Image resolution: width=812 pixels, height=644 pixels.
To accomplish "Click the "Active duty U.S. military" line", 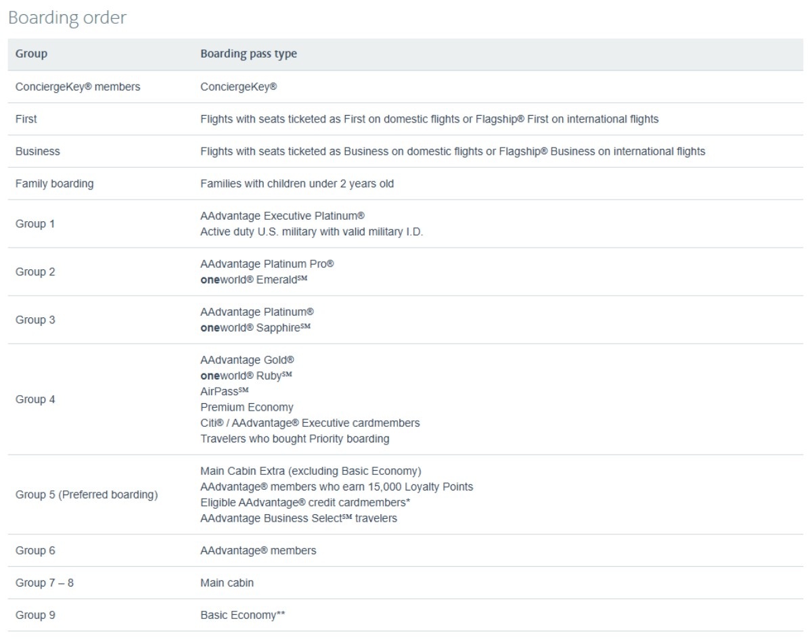I will point(312,231).
